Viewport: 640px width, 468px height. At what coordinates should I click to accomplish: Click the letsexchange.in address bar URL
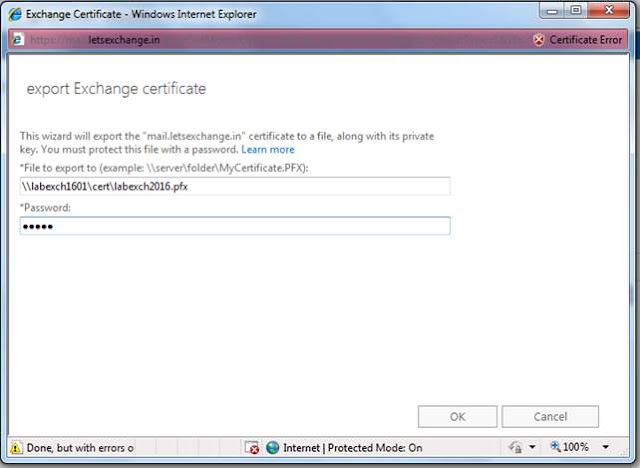[124, 40]
